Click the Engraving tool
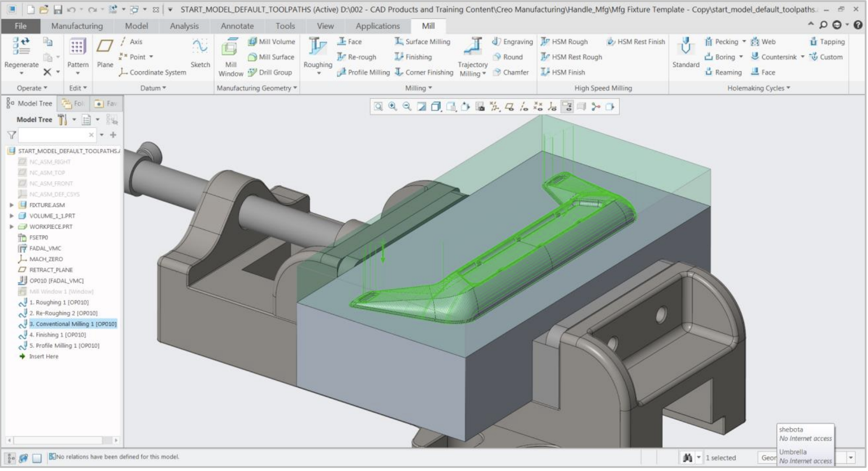Image resolution: width=868 pixels, height=471 pixels. 512,42
